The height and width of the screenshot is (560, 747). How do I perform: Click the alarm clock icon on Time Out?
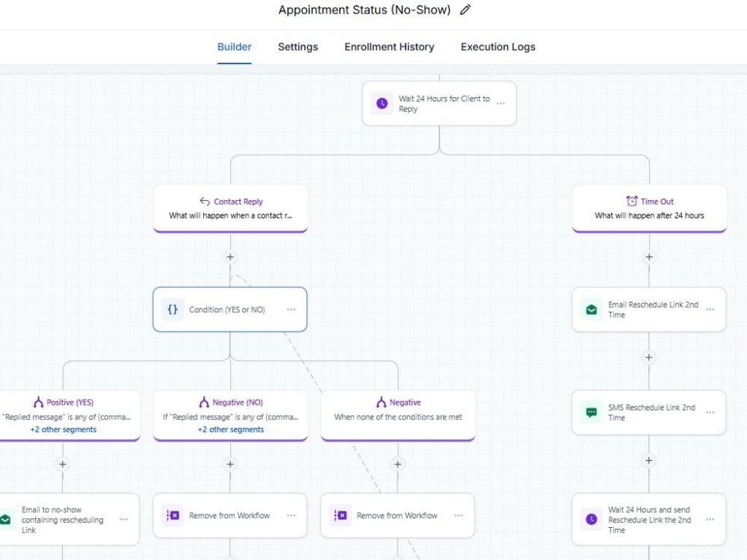pyautogui.click(x=632, y=201)
